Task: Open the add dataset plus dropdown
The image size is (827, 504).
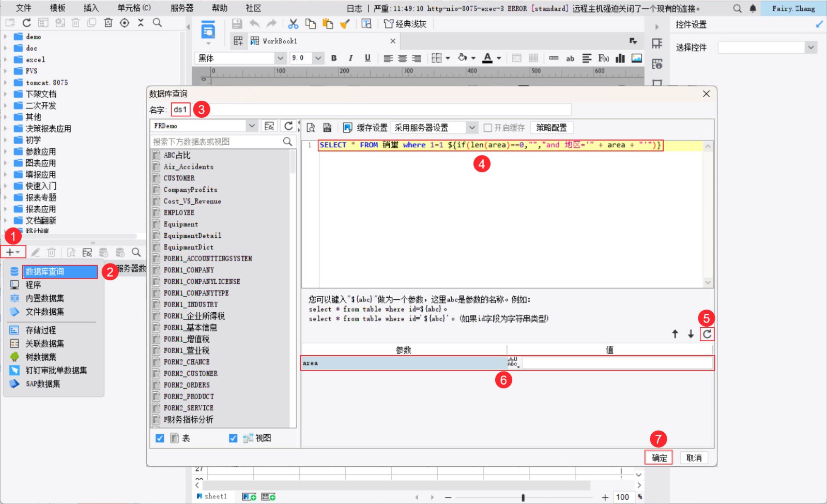Action: [x=13, y=252]
